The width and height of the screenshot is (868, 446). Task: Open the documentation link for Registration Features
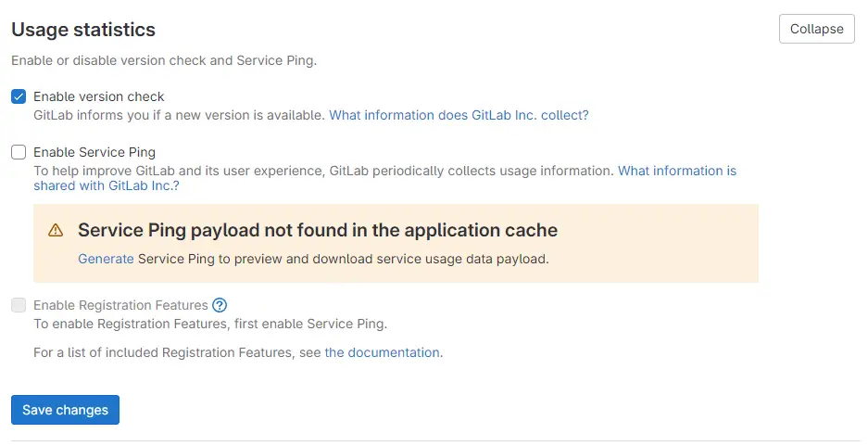click(382, 353)
